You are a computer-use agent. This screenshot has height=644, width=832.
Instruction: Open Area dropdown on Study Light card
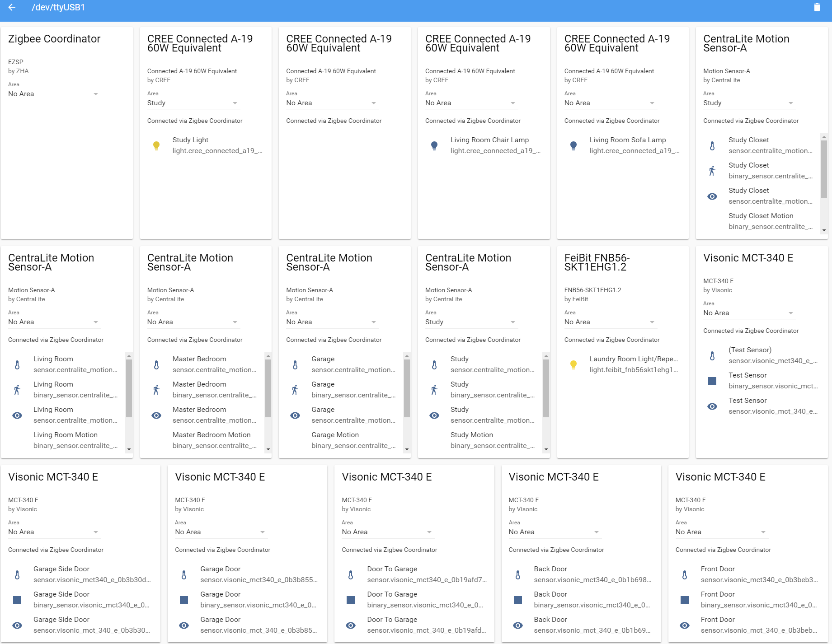pyautogui.click(x=193, y=103)
